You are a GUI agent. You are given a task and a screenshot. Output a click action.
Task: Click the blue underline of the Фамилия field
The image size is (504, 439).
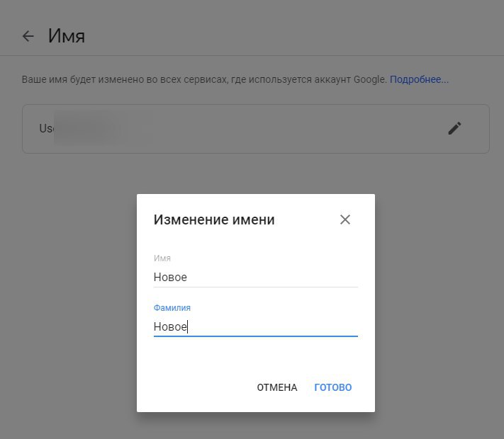[x=255, y=336]
